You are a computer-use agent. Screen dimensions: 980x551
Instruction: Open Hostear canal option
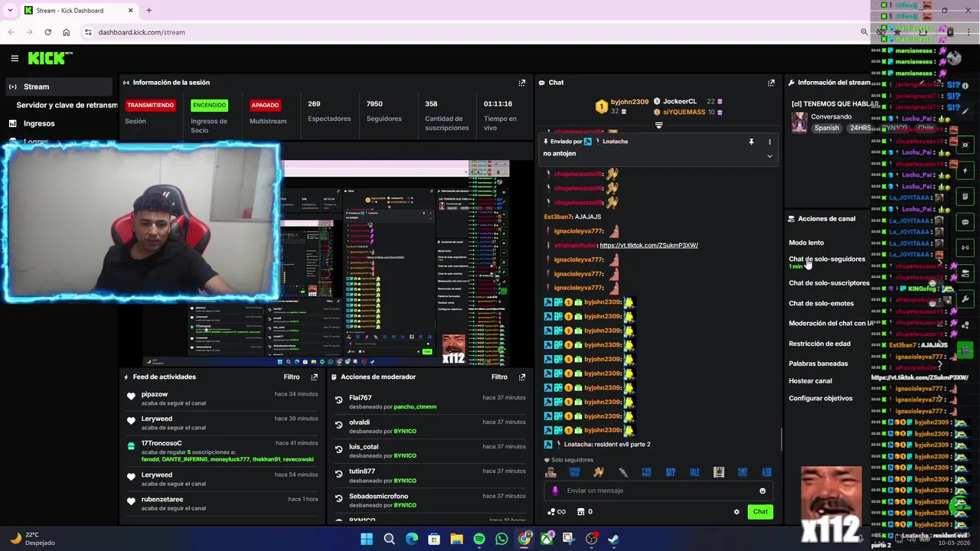point(810,381)
